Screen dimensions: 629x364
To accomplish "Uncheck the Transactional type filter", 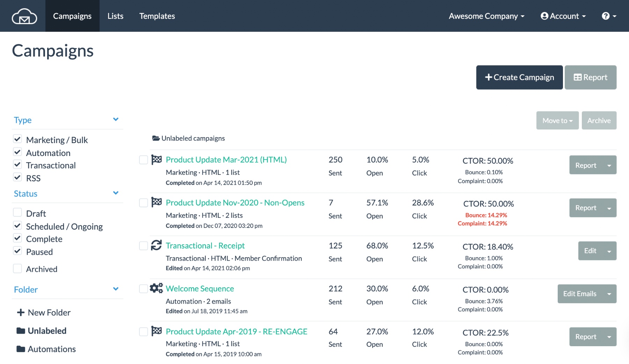I will pos(17,164).
